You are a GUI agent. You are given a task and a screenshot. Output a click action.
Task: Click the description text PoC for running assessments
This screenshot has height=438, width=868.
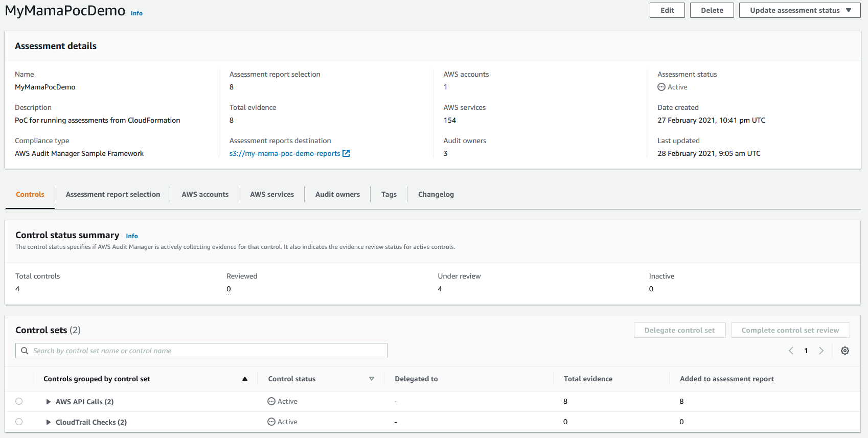coord(98,120)
